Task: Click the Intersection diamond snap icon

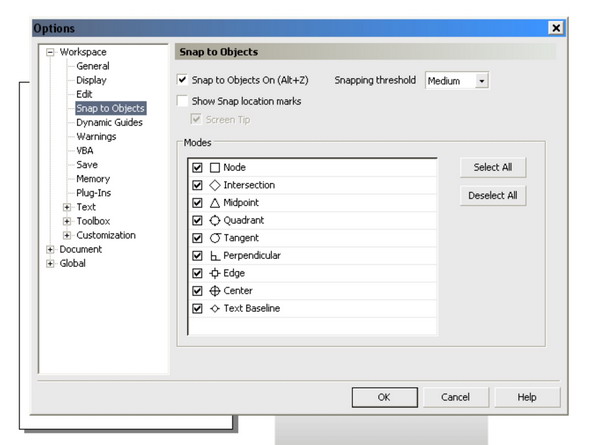Action: click(215, 185)
